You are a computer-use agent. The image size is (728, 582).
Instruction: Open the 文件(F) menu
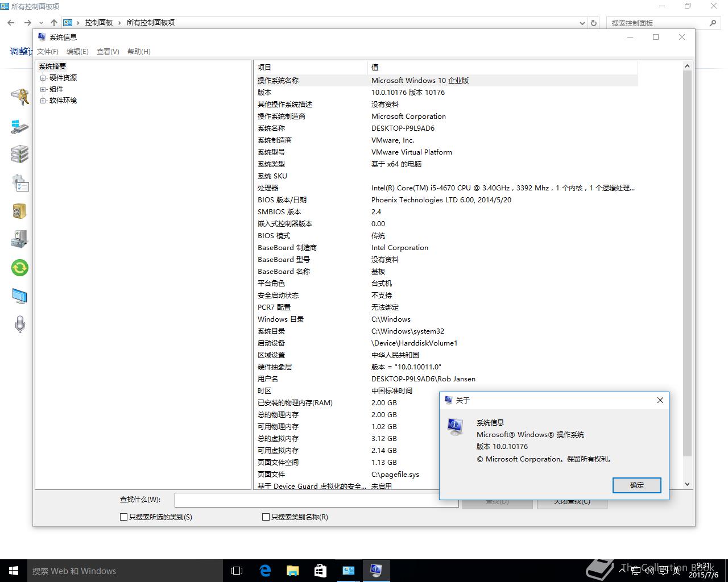pos(48,51)
